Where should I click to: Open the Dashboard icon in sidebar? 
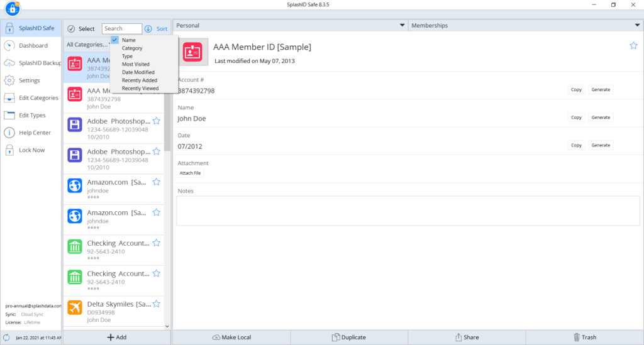click(x=9, y=46)
